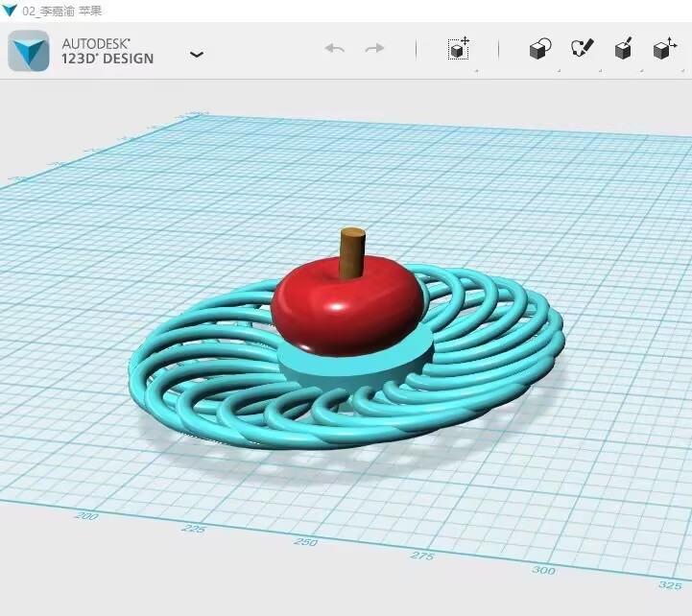This screenshot has height=616, width=692.
Task: Click the Redo arrow
Action: pos(374,48)
